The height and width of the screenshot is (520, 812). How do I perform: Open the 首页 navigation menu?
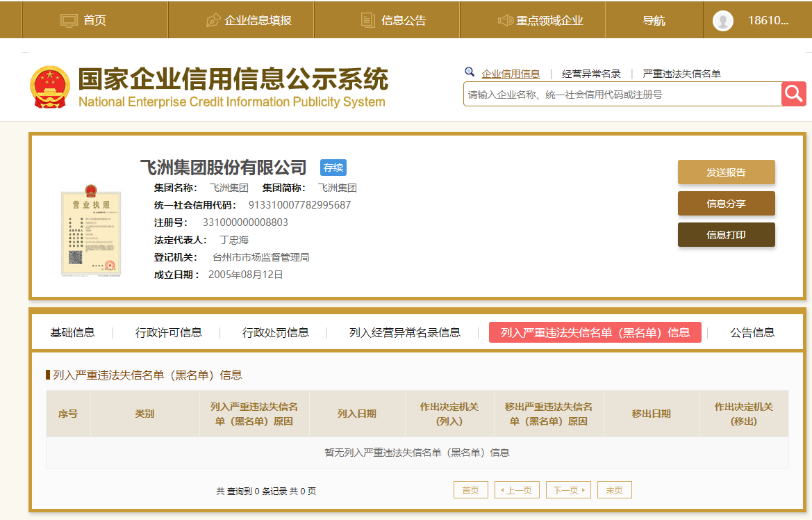click(94, 19)
